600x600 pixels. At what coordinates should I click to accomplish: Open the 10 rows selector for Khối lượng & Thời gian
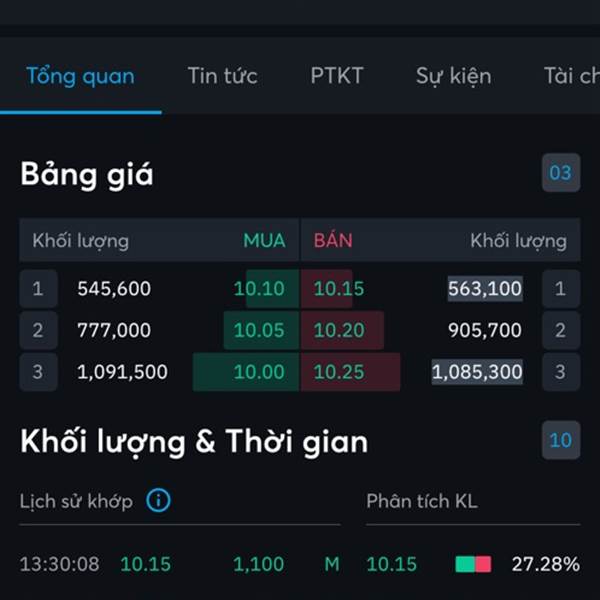(x=560, y=440)
